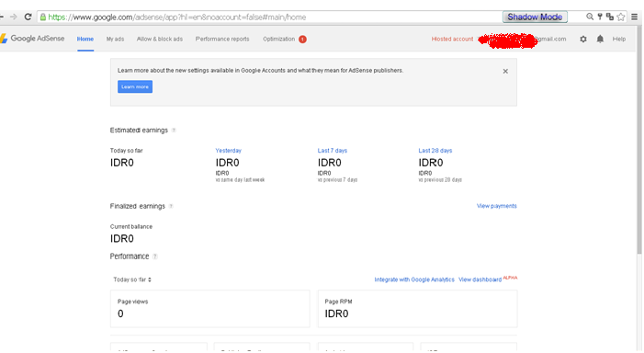Image resolution: width=644 pixels, height=353 pixels.
Task: Click the Current balance IDR0 value
Action: pyautogui.click(x=122, y=239)
